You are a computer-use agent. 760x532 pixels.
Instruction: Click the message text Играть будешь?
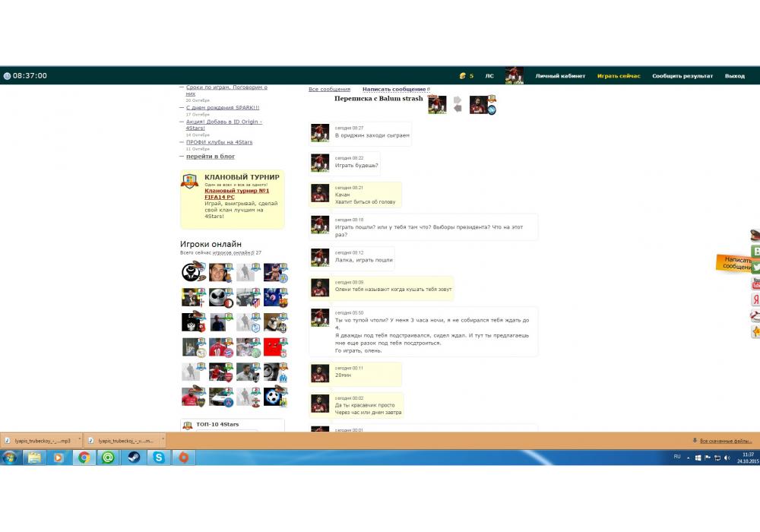(356, 166)
